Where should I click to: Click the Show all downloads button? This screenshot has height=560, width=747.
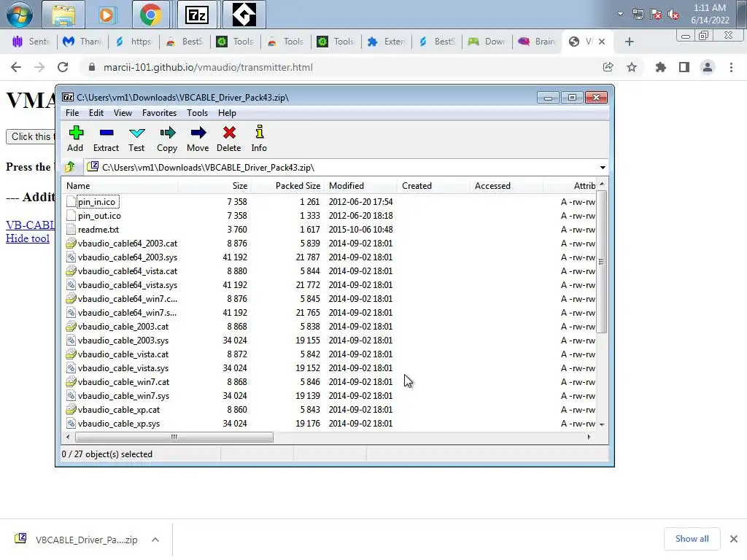pos(692,539)
